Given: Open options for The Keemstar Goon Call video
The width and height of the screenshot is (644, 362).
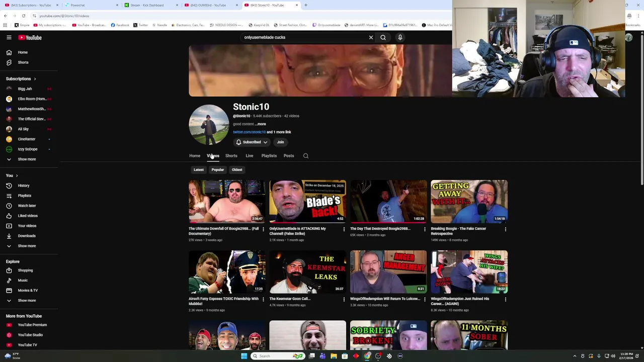Looking at the screenshot, I should [x=344, y=300].
